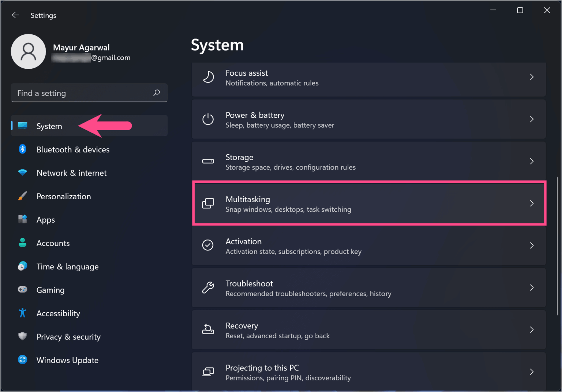Click the Bluetooth & devices icon
562x392 pixels.
[x=22, y=149]
